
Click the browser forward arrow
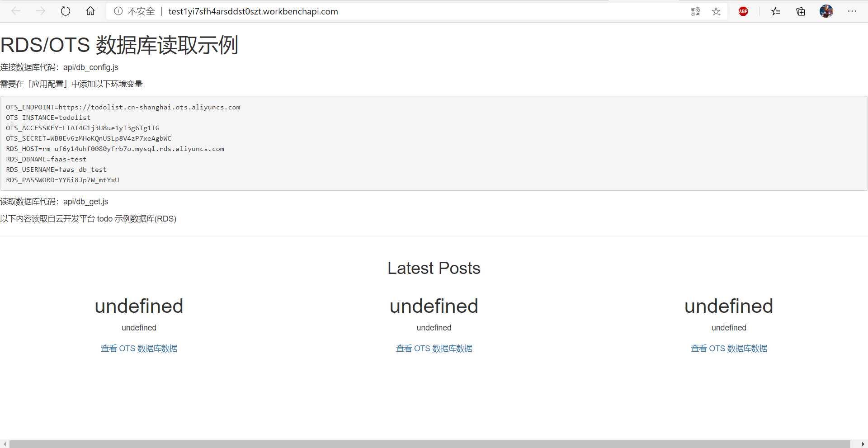pos(41,11)
